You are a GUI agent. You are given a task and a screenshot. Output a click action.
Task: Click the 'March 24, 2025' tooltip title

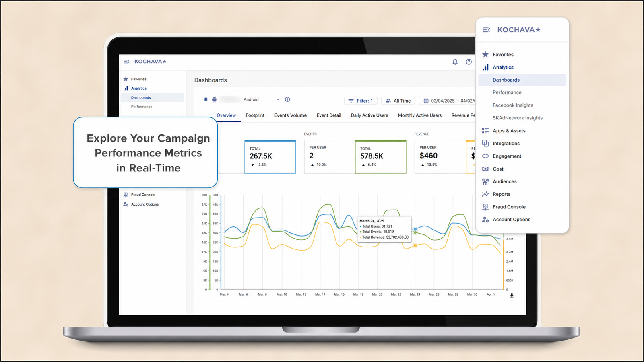(x=372, y=221)
